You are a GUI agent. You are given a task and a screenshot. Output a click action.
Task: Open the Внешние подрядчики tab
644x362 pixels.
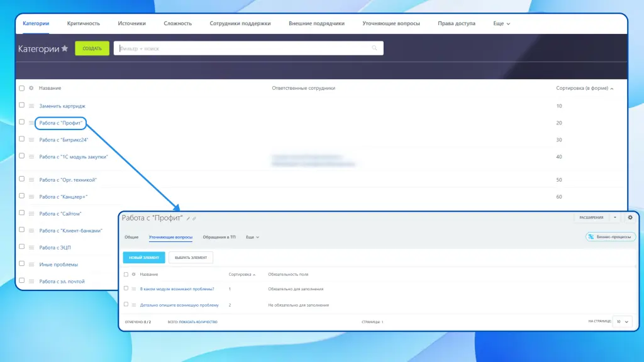[317, 23]
